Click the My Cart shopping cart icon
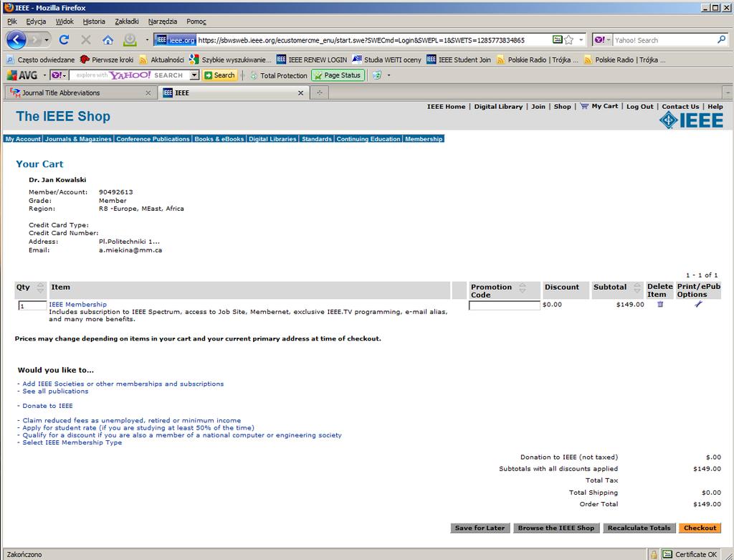The image size is (734, 560). [x=584, y=106]
